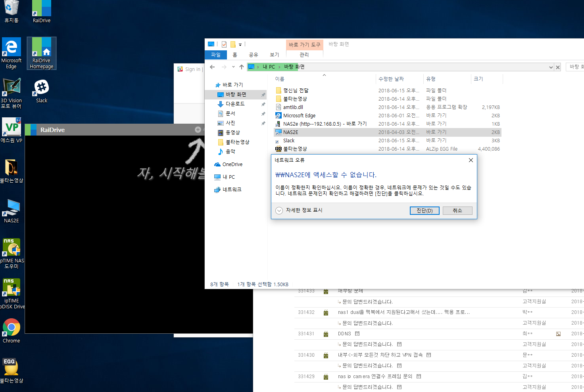Sort by the 수정한 날짜 column header

coord(391,79)
